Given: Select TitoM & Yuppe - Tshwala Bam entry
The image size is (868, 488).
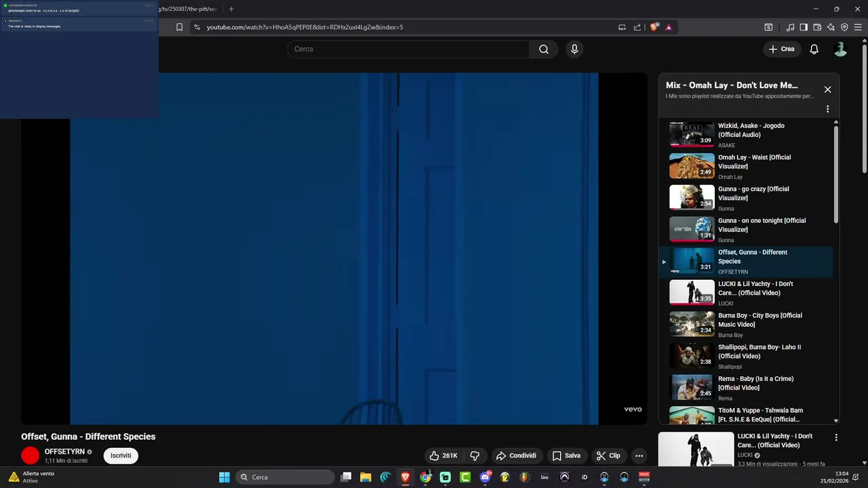Looking at the screenshot, I should click(746, 415).
